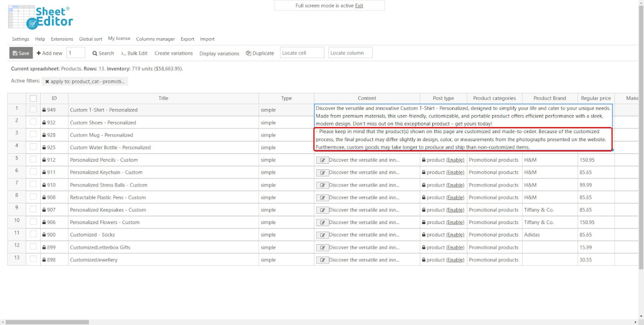Click Exit to leave full screen mode
This screenshot has width=644, height=325.
pos(359,5)
